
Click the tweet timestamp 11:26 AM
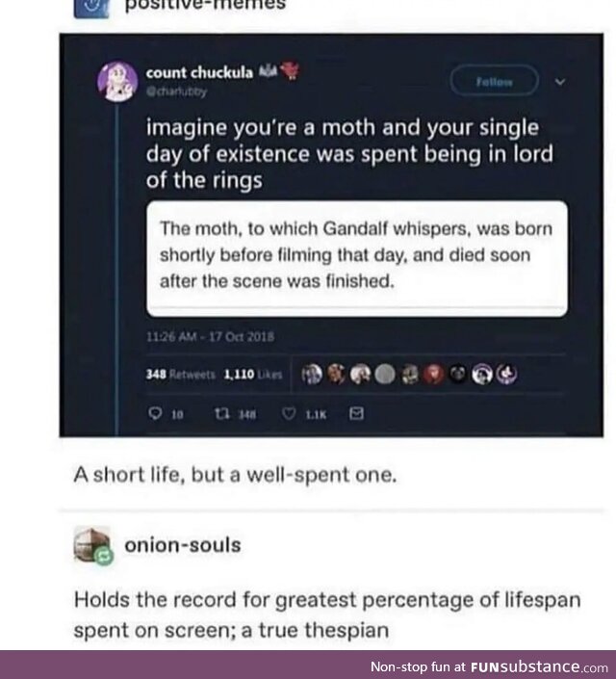pos(211,336)
